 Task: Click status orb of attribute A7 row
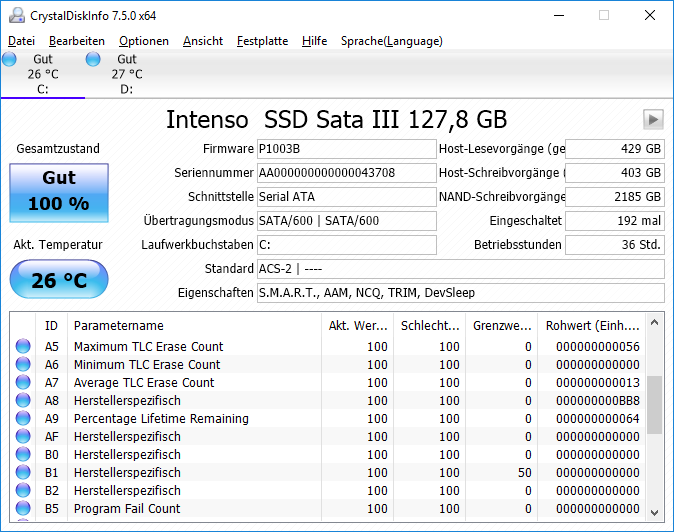click(x=23, y=382)
